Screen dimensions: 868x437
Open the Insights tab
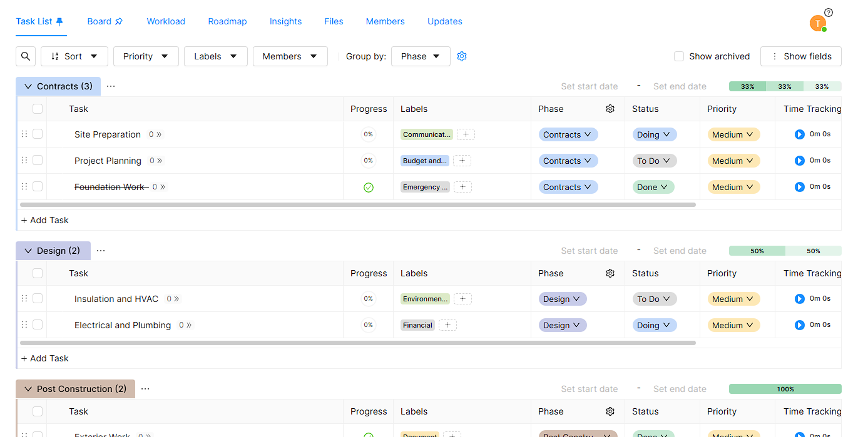coord(285,21)
